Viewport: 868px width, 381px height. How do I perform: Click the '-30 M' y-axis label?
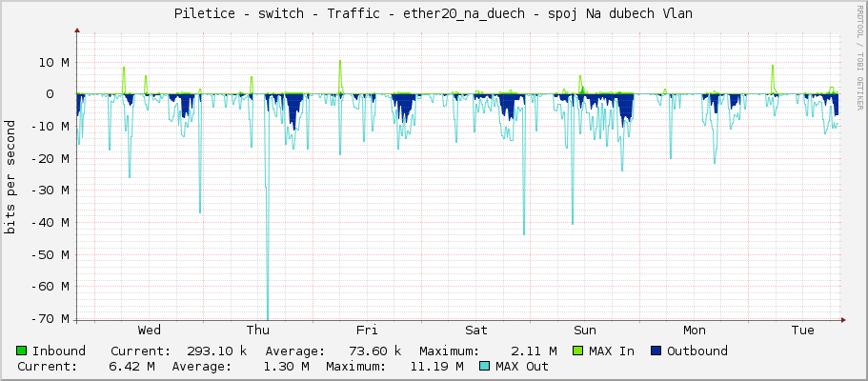pyautogui.click(x=50, y=190)
